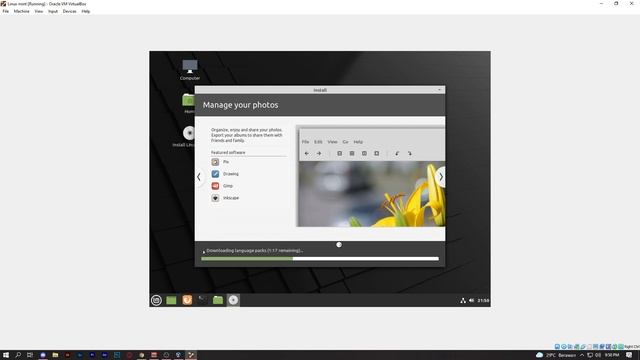The image size is (640, 360).
Task: Click the Gimp app icon
Action: (x=215, y=186)
